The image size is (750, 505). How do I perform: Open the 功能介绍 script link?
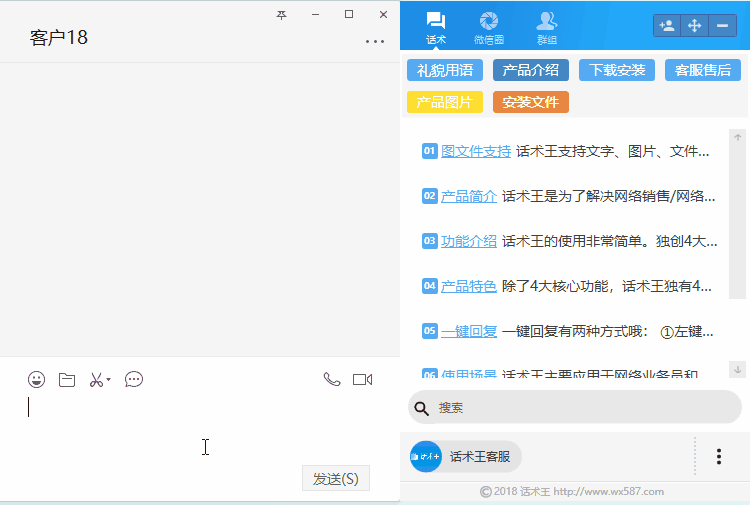tap(469, 241)
